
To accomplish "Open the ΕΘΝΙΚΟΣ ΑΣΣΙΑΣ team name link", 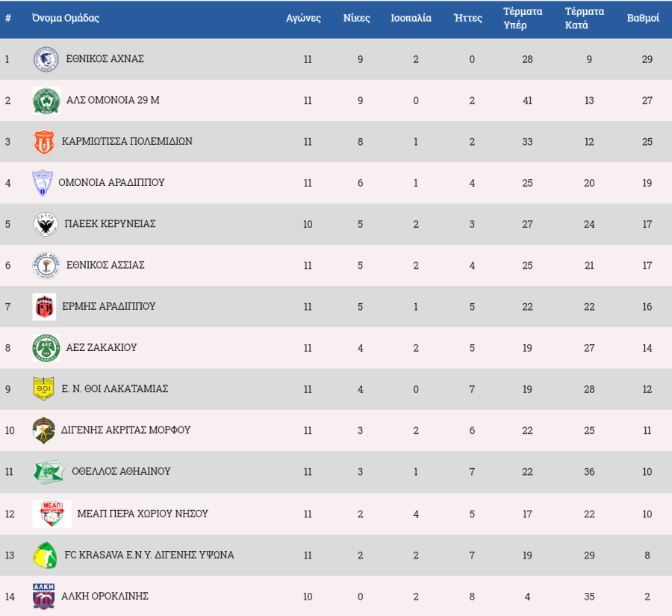I will pos(105,265).
